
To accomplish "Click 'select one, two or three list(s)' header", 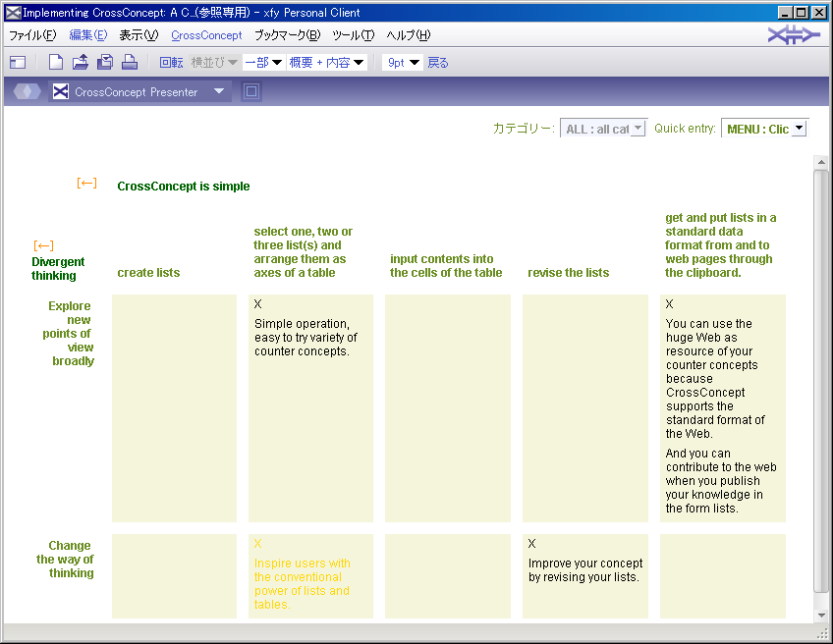I will pyautogui.click(x=303, y=252).
